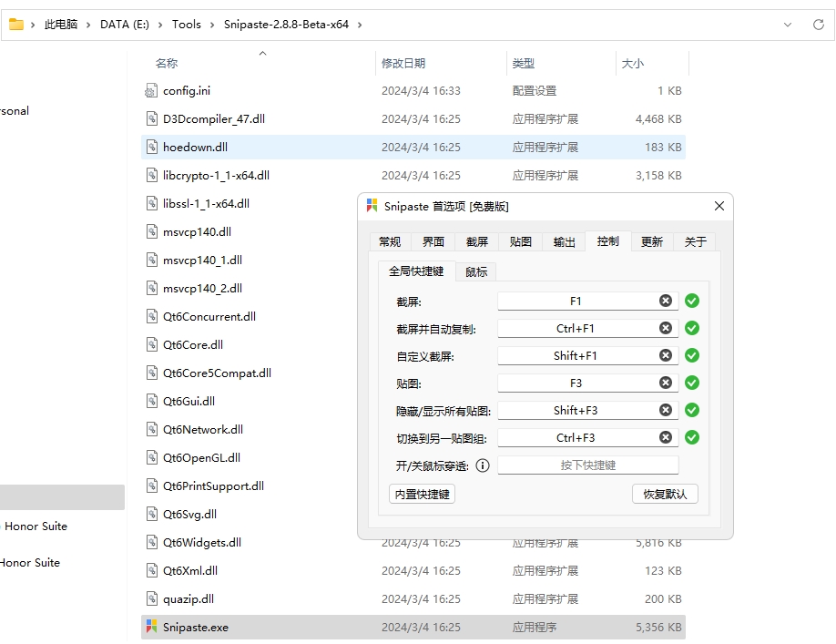This screenshot has width=836, height=644.
Task: Clear the 截屏 F1 hotkey
Action: [x=666, y=301]
